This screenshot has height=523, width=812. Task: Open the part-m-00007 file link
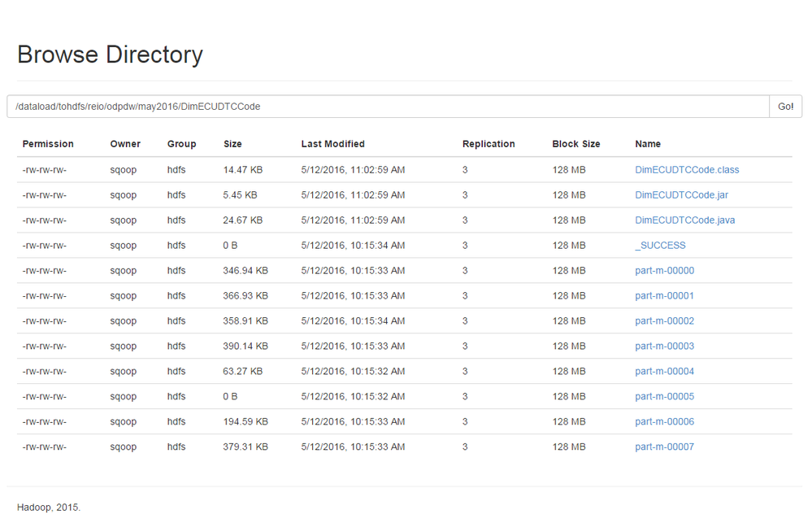[664, 447]
